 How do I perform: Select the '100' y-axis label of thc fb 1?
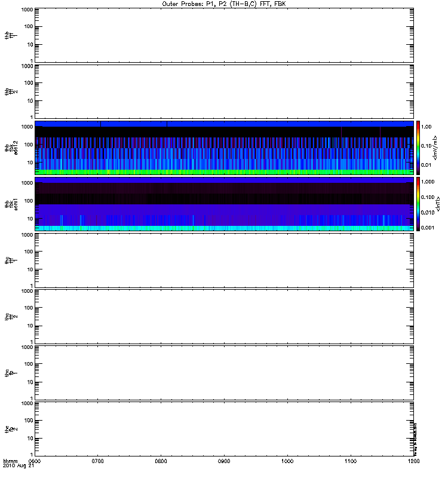(x=28, y=364)
